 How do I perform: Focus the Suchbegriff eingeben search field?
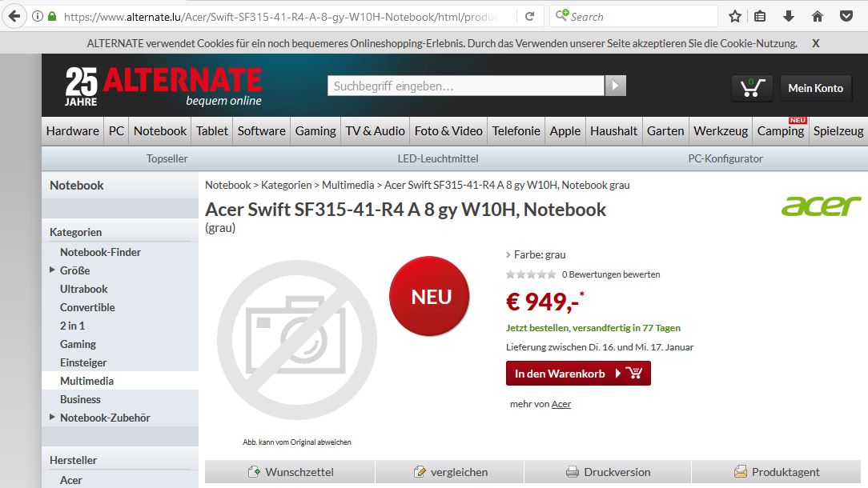(x=465, y=86)
